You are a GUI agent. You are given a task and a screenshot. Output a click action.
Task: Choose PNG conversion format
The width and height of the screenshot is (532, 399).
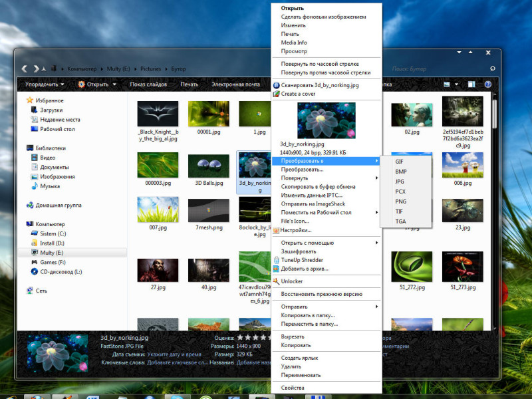coord(406,201)
